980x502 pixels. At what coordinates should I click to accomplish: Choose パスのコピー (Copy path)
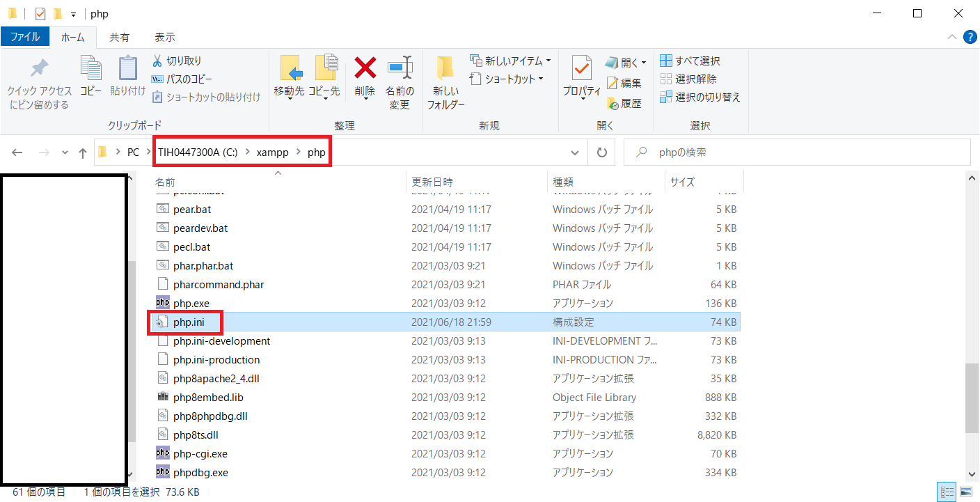[x=182, y=79]
